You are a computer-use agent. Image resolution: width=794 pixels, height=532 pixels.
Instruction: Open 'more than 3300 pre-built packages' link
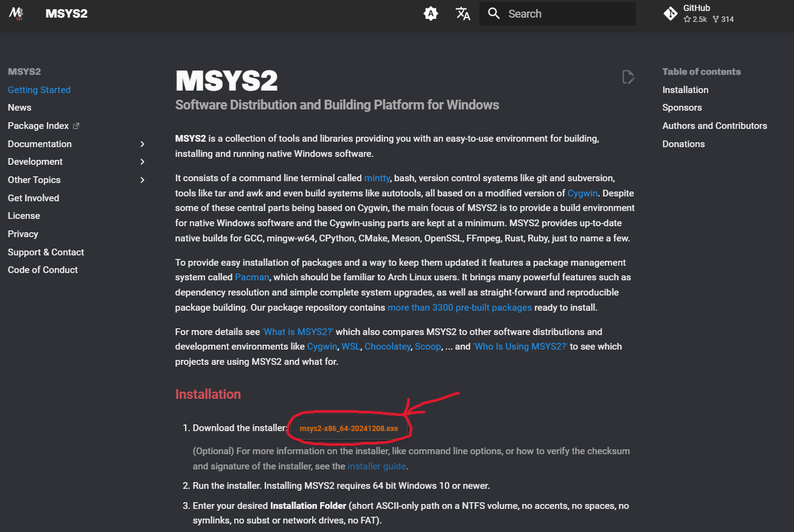tap(460, 308)
